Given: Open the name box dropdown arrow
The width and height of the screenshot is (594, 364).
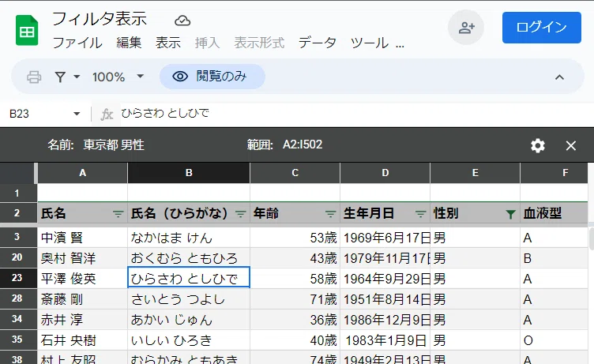Looking at the screenshot, I should point(77,114).
